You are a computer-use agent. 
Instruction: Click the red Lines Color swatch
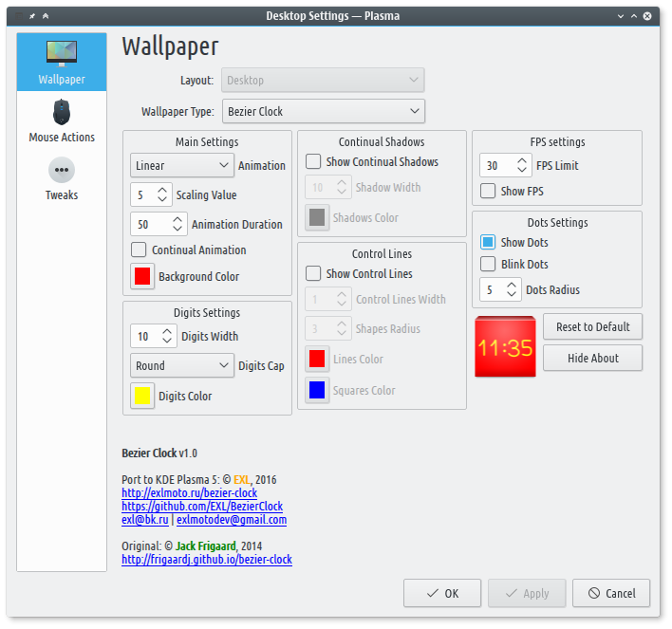point(317,359)
